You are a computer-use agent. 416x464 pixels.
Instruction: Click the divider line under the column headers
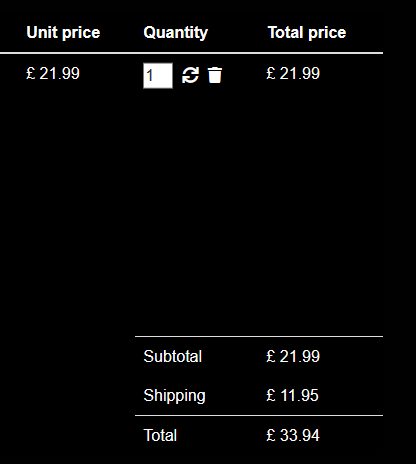click(x=191, y=53)
